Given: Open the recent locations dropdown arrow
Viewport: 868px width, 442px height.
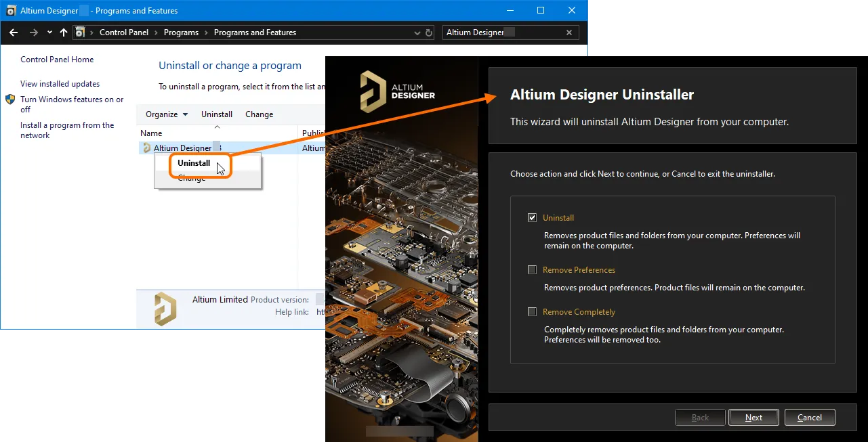Looking at the screenshot, I should click(x=49, y=32).
